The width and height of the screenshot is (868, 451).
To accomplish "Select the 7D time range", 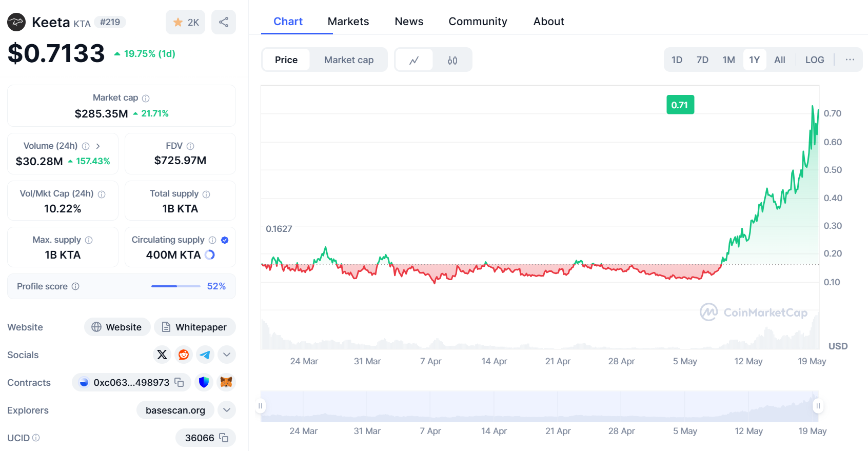I will 702,60.
